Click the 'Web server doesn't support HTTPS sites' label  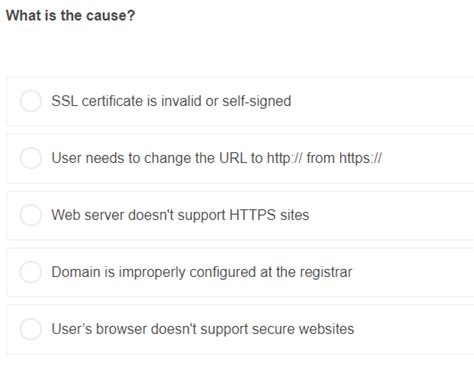[x=180, y=215]
